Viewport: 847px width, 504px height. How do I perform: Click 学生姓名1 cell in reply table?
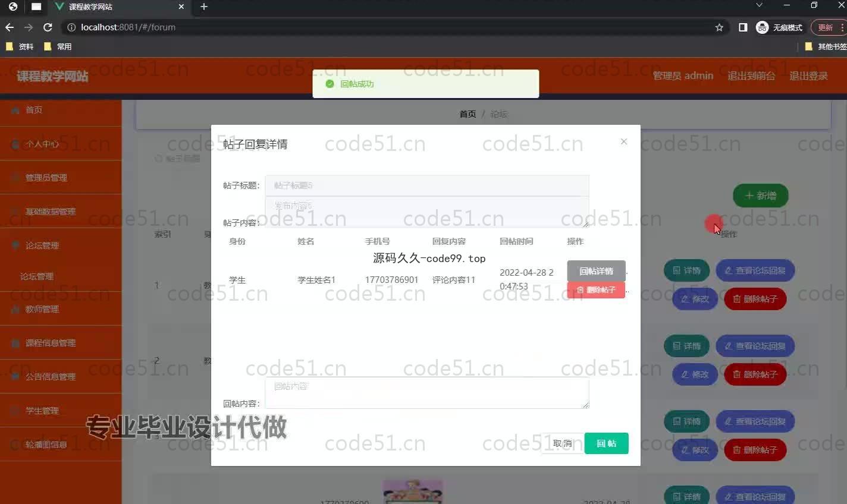[x=316, y=280]
